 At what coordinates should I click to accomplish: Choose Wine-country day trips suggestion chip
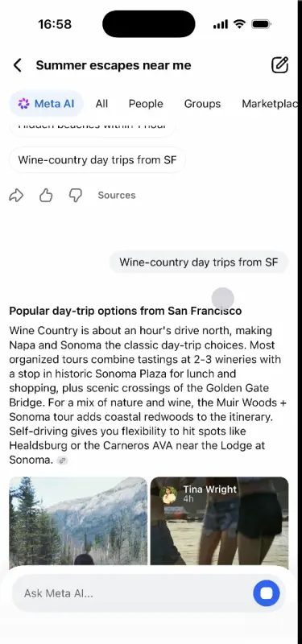[97, 159]
